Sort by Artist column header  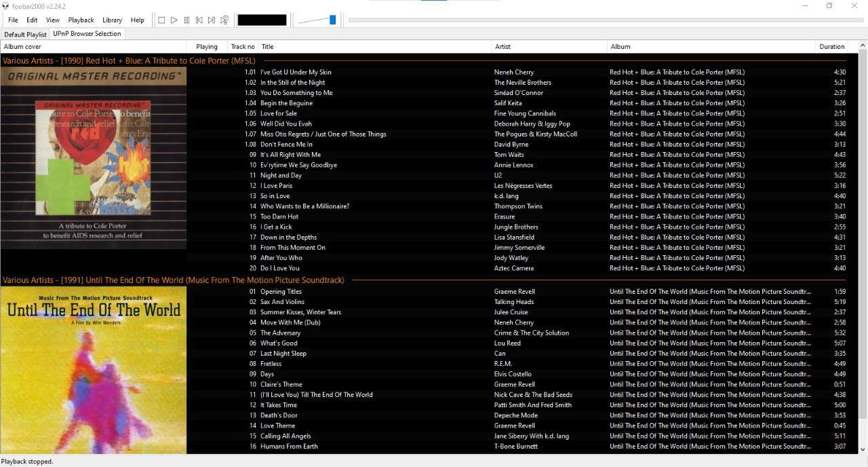pos(549,47)
